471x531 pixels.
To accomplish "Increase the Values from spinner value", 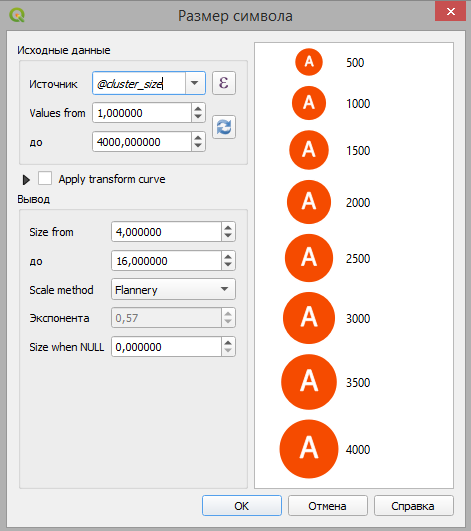I will (x=198, y=108).
